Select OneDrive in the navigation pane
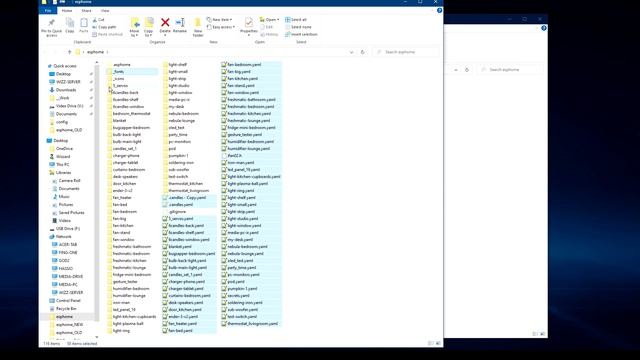640x360 pixels. pyautogui.click(x=64, y=149)
